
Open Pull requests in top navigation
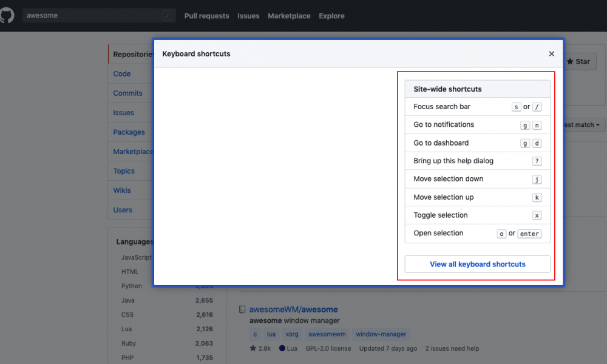[206, 16]
